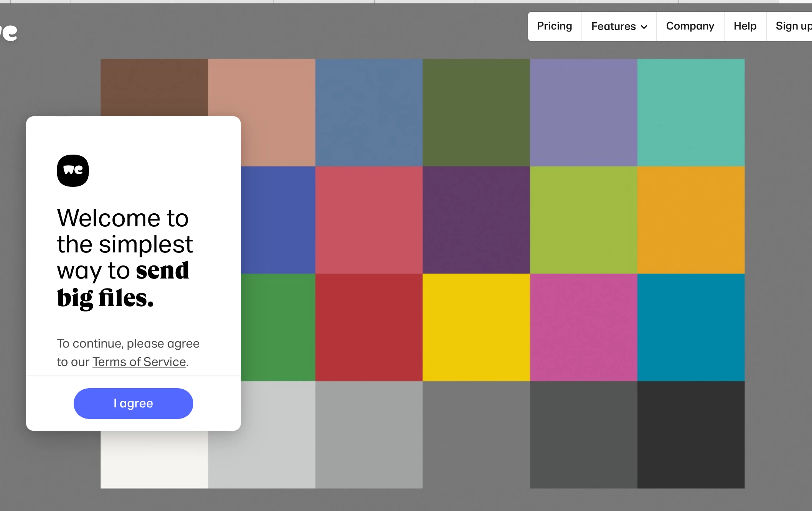Screen dimensions: 812x511
Task: Expand the Features dropdown
Action: tap(614, 26)
